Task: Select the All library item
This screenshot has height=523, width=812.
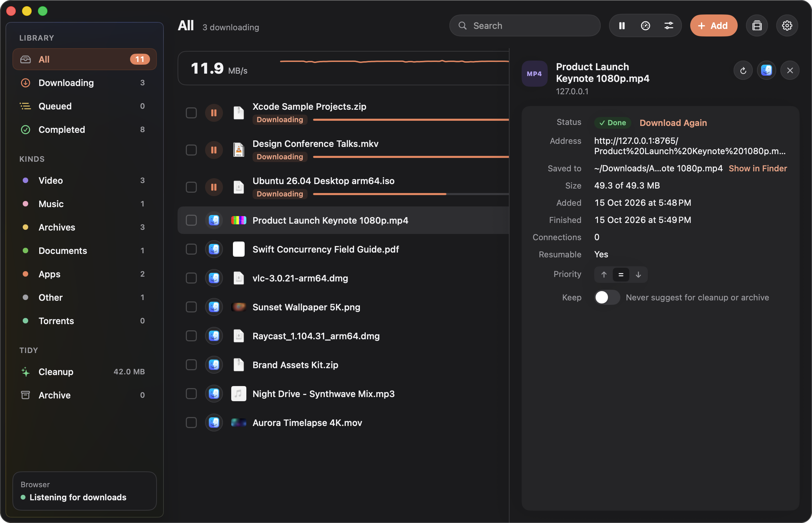Action: [x=85, y=59]
